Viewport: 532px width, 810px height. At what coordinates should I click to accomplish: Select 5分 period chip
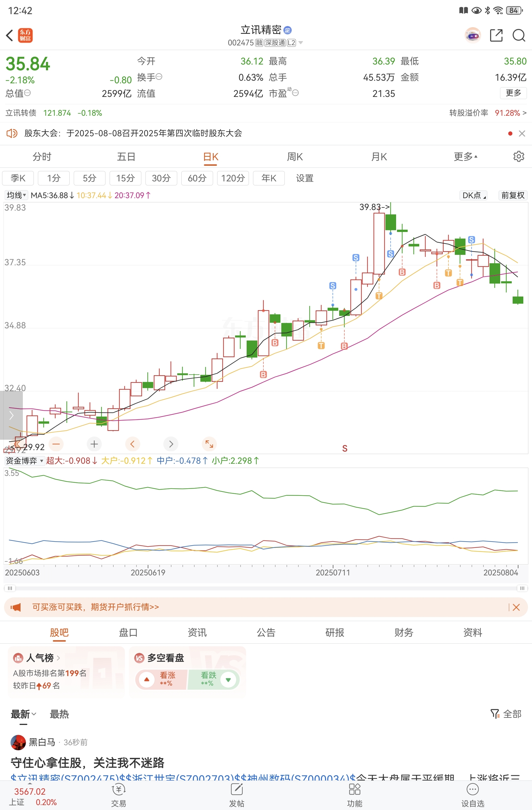tap(89, 178)
